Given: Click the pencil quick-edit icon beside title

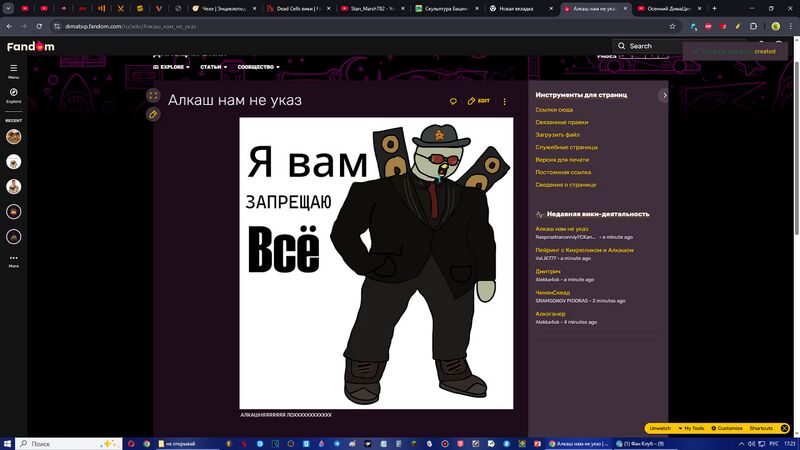Looking at the screenshot, I should pos(153,114).
